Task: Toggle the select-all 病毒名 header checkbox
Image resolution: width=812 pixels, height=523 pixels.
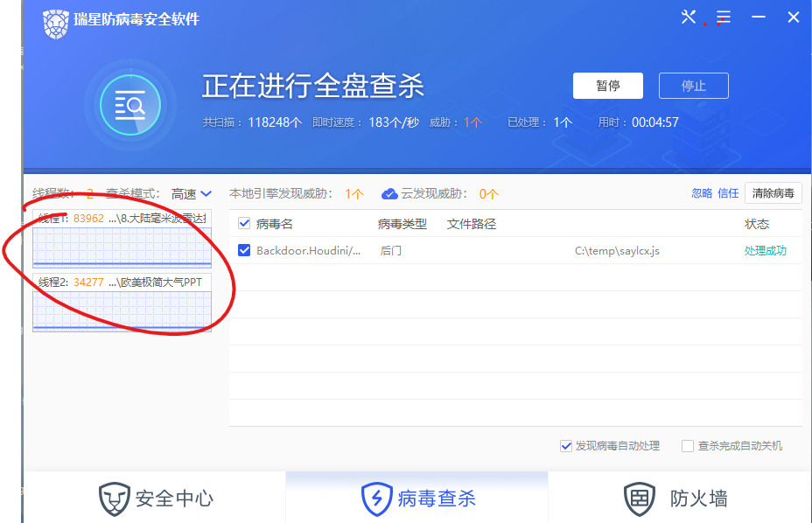Action: (244, 224)
